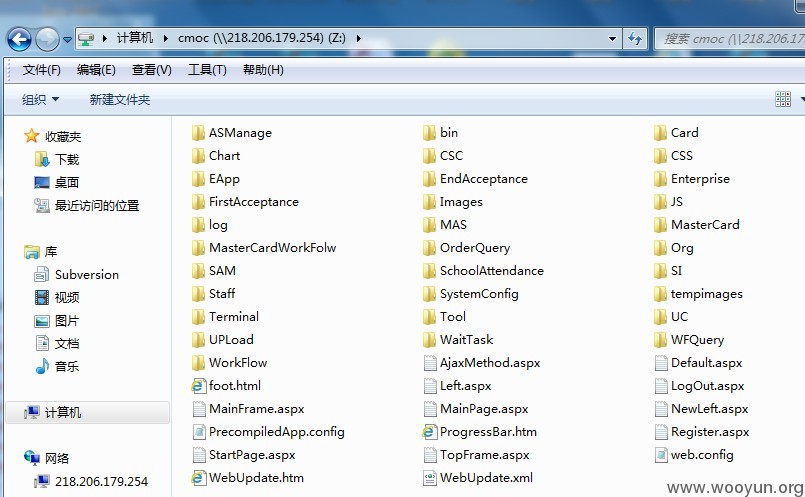Select the AjaxMethod.aspx file name
The height and width of the screenshot is (497, 805).
[490, 363]
